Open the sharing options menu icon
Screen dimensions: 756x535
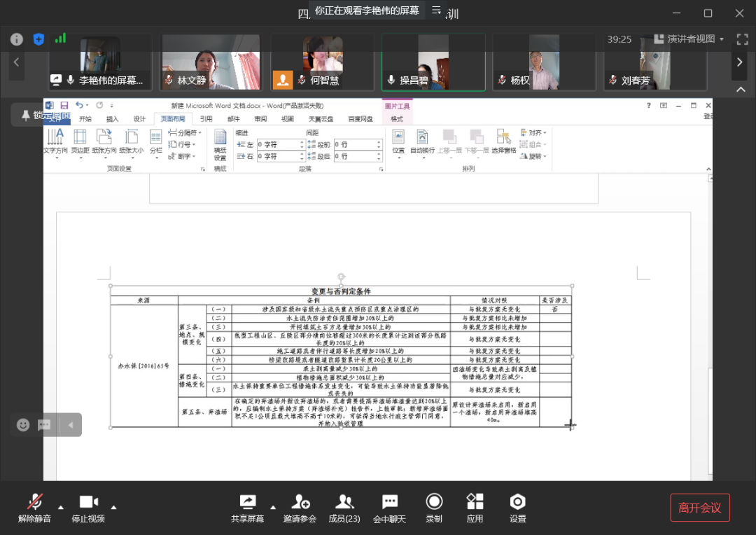[x=436, y=10]
